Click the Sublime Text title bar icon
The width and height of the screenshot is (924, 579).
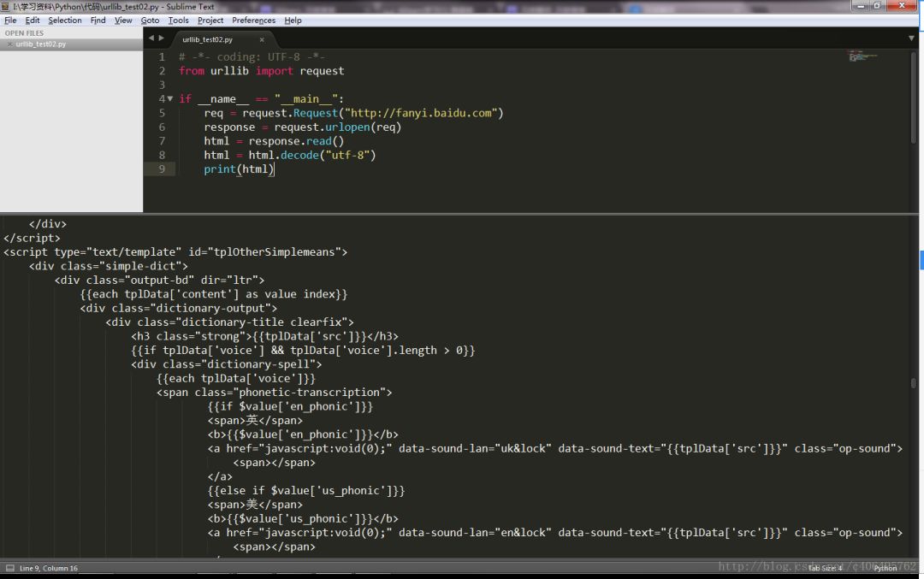5,7
